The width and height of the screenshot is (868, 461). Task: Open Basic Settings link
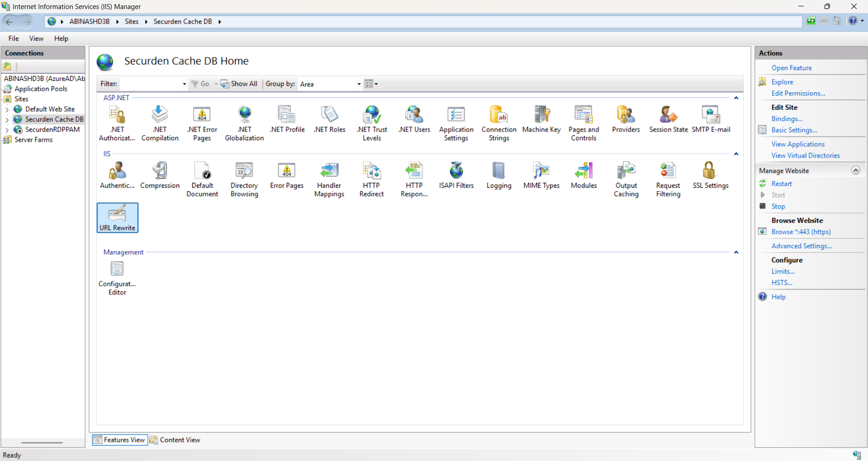(794, 130)
